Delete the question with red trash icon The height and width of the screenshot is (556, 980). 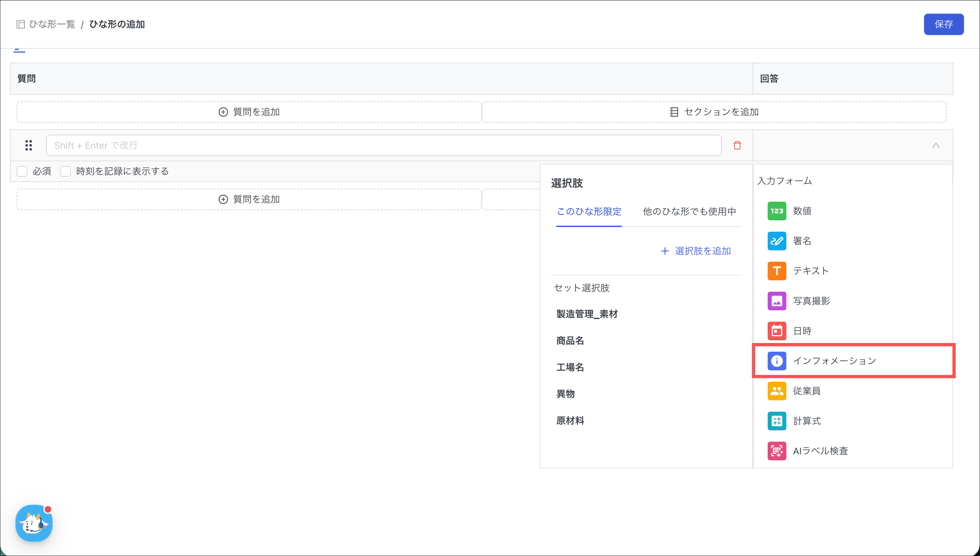737,145
